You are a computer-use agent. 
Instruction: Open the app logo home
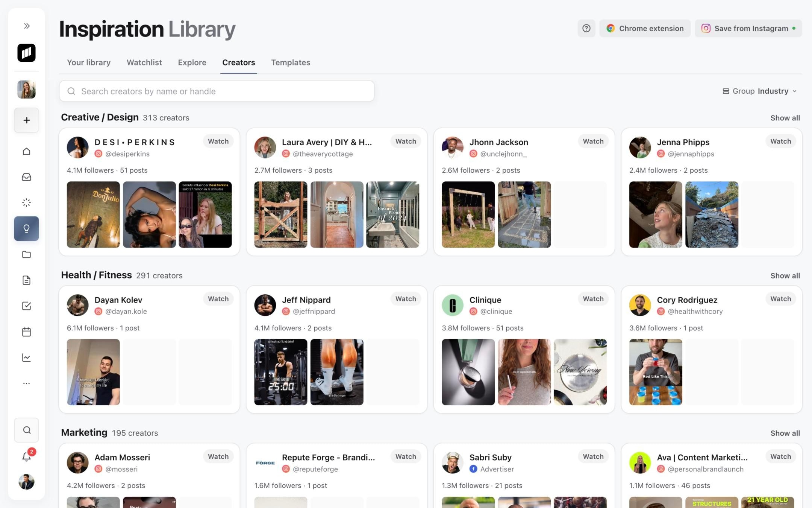pyautogui.click(x=26, y=53)
